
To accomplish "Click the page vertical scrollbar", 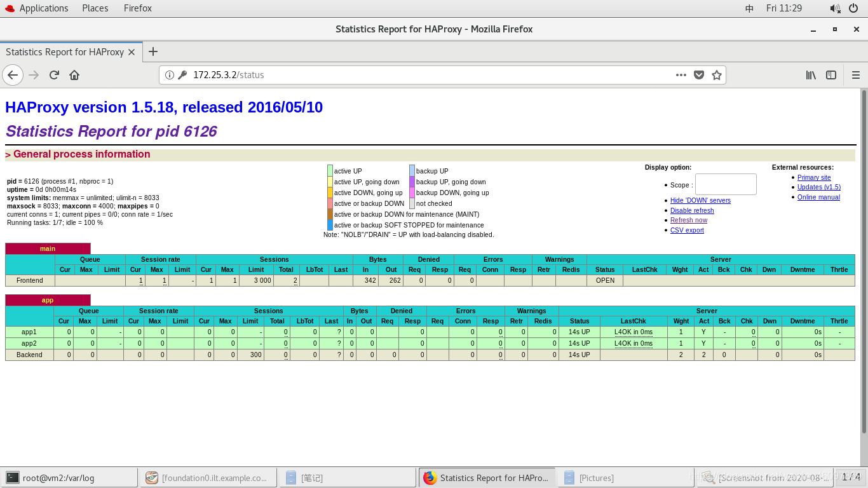I will (x=864, y=261).
